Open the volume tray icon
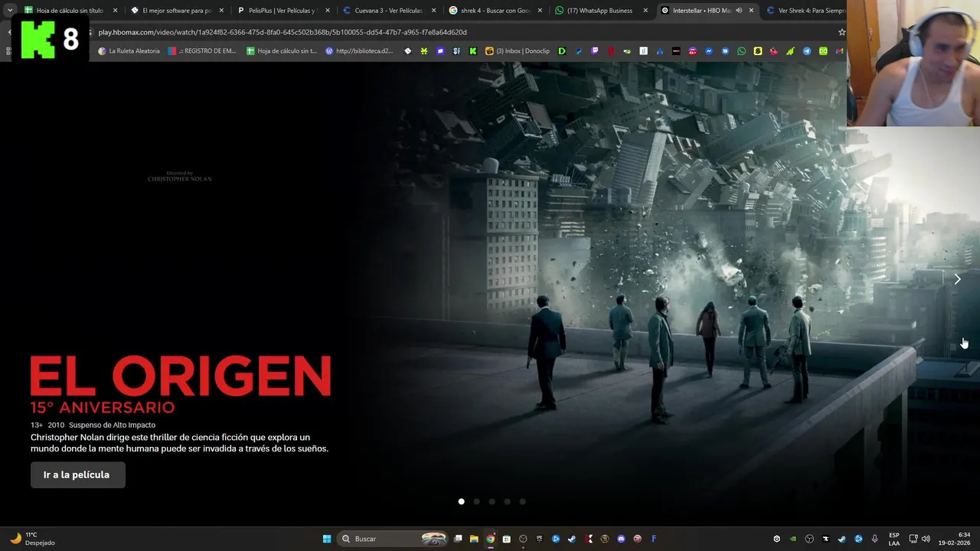The height and width of the screenshot is (551, 980). coord(926,539)
